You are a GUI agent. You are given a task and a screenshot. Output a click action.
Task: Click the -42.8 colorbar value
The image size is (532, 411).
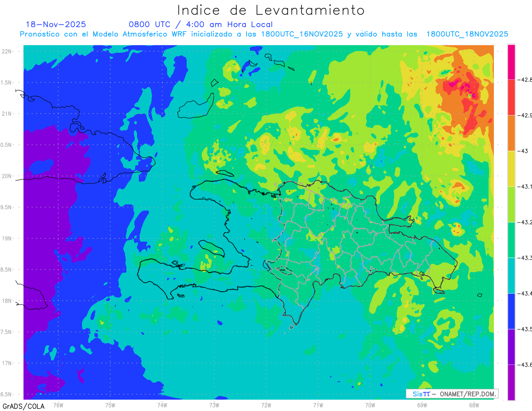(x=524, y=80)
